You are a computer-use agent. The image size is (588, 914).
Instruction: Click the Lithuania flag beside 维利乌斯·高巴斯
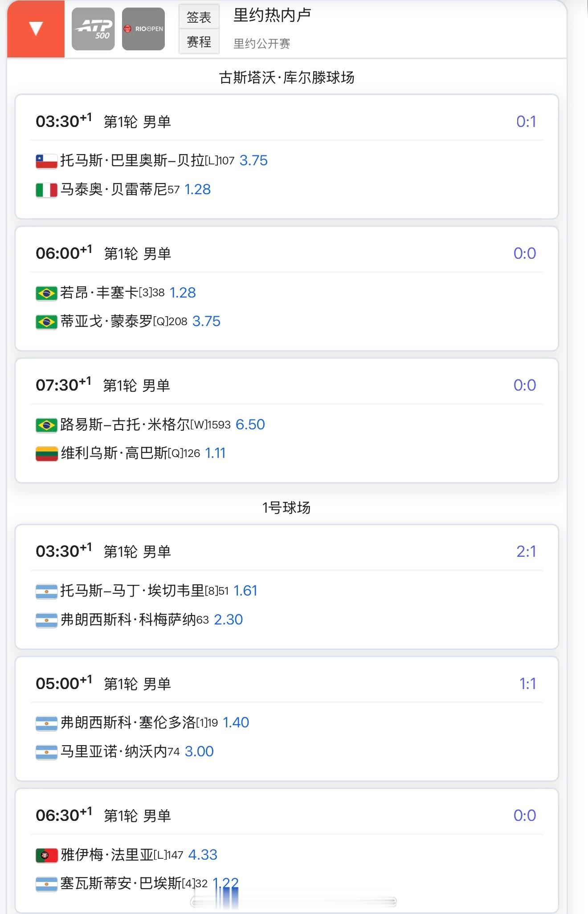[x=46, y=453]
